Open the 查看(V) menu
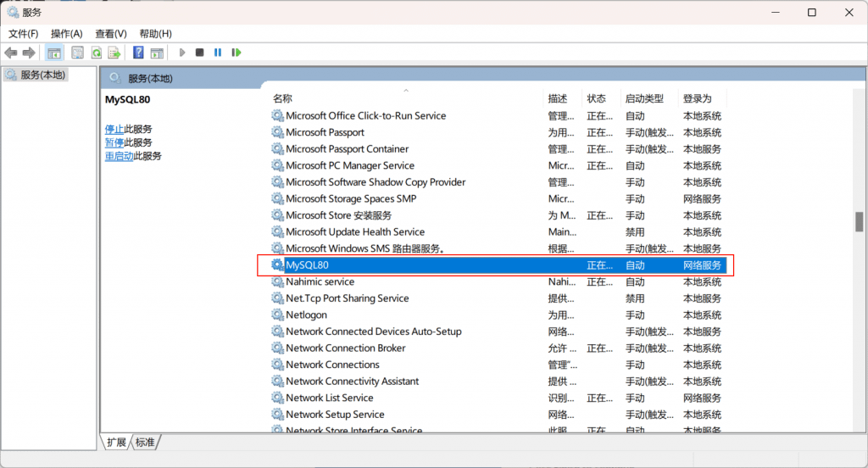Image resolution: width=868 pixels, height=468 pixels. point(110,33)
